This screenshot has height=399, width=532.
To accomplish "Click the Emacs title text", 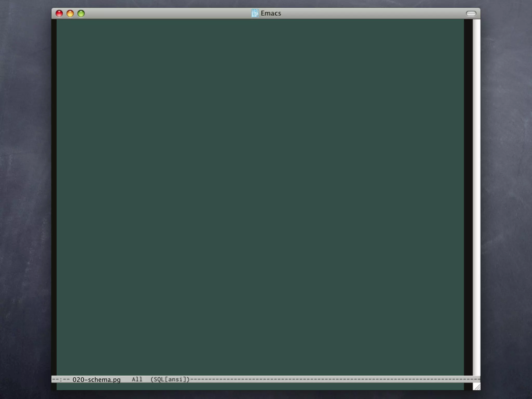I will (x=271, y=13).
